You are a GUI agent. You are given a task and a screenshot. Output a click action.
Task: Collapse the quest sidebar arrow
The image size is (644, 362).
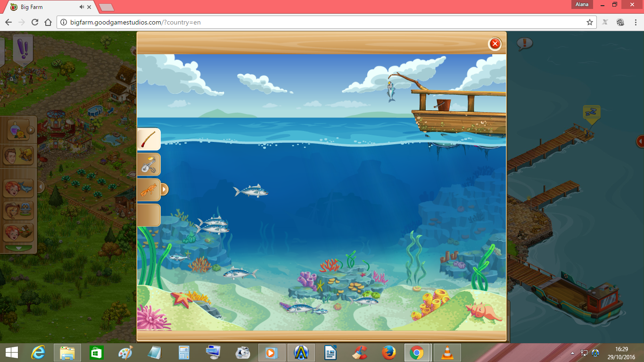(x=41, y=187)
